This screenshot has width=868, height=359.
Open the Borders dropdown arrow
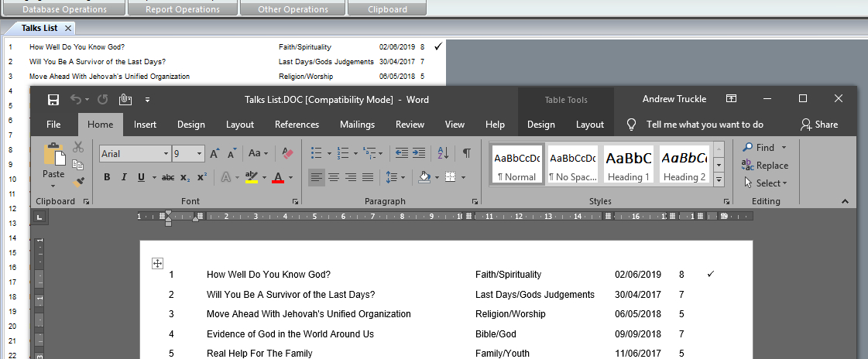463,177
